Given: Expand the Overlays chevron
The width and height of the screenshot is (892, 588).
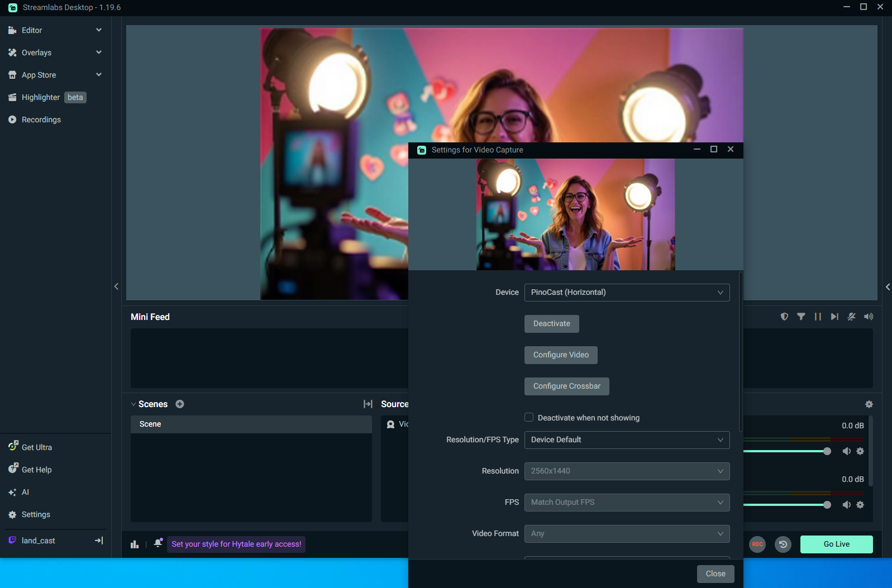Looking at the screenshot, I should coord(99,52).
